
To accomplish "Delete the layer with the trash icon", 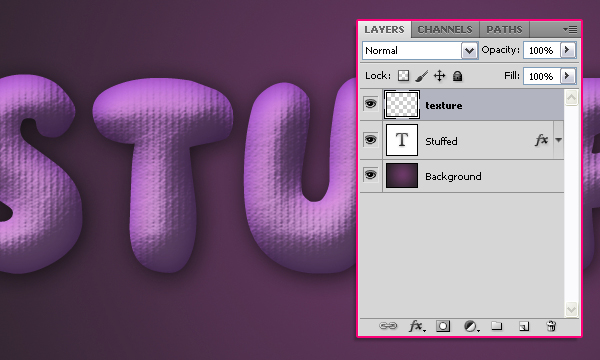I will pyautogui.click(x=551, y=326).
